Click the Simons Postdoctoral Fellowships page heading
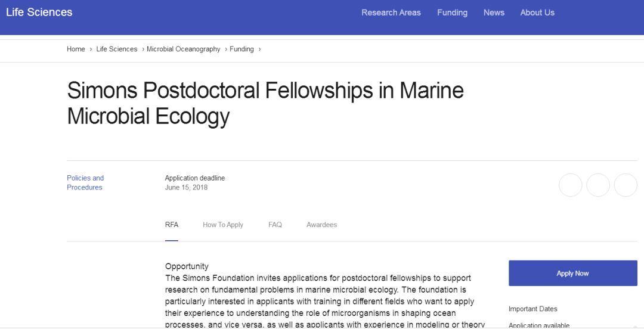This screenshot has width=644, height=329. click(x=265, y=103)
